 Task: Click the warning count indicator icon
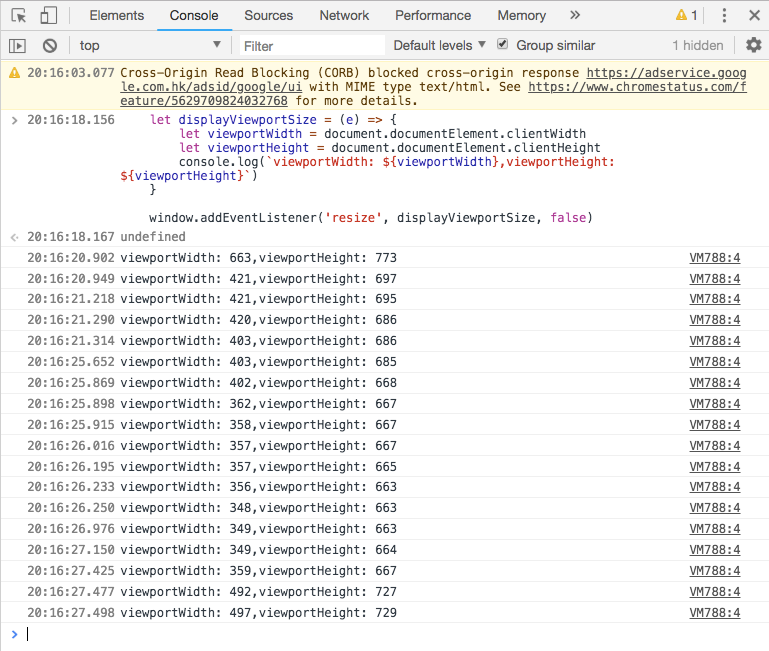coord(687,15)
